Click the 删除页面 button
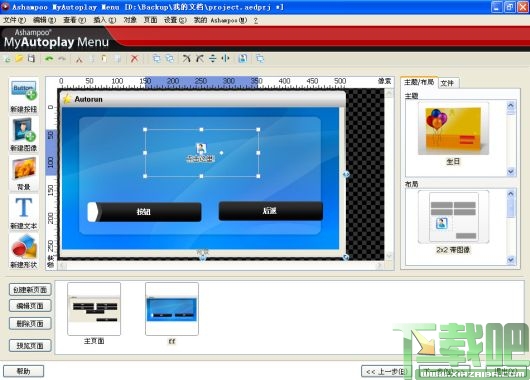This screenshot has width=530, height=380. point(30,324)
